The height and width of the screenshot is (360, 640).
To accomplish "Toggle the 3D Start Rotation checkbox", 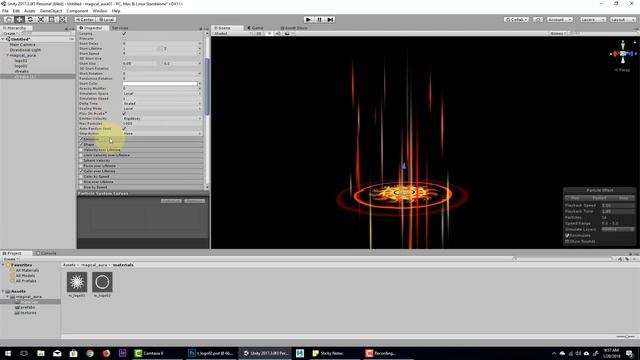I will pyautogui.click(x=124, y=69).
